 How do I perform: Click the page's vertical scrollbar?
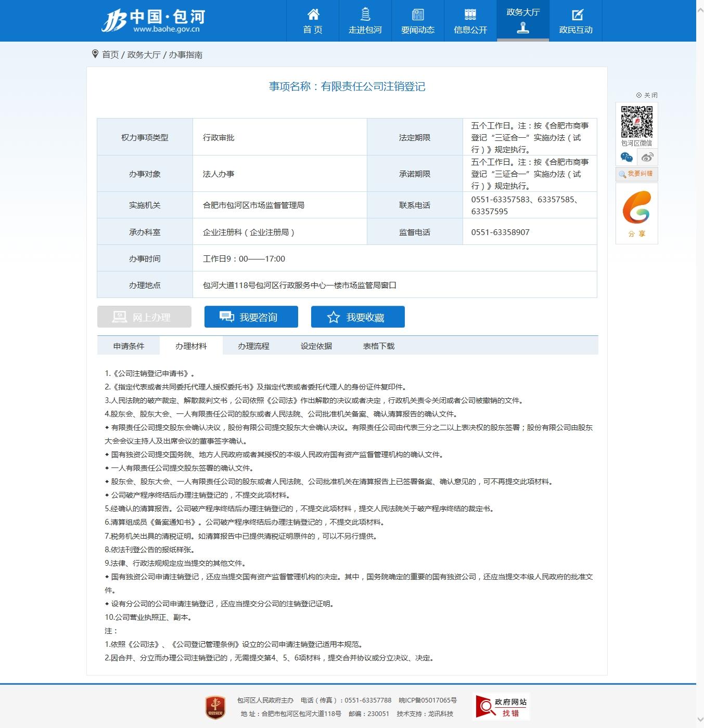point(700,364)
